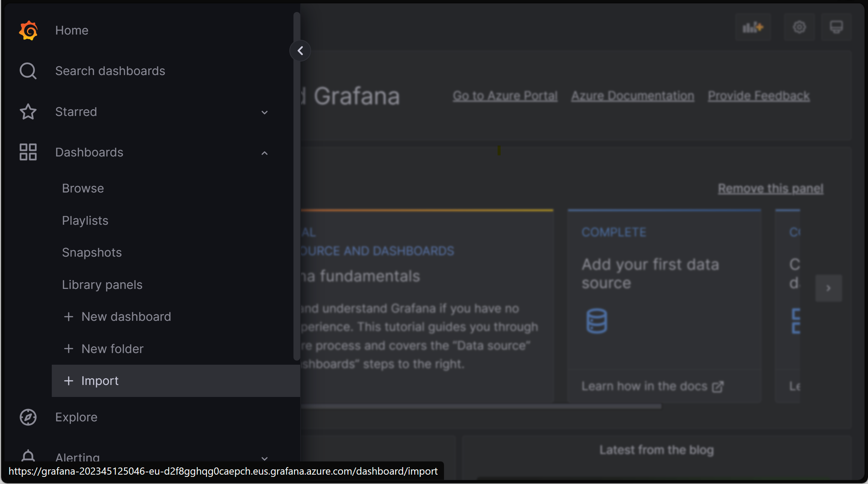The width and height of the screenshot is (868, 484).
Task: Select the Snapshots menu item
Action: (92, 252)
